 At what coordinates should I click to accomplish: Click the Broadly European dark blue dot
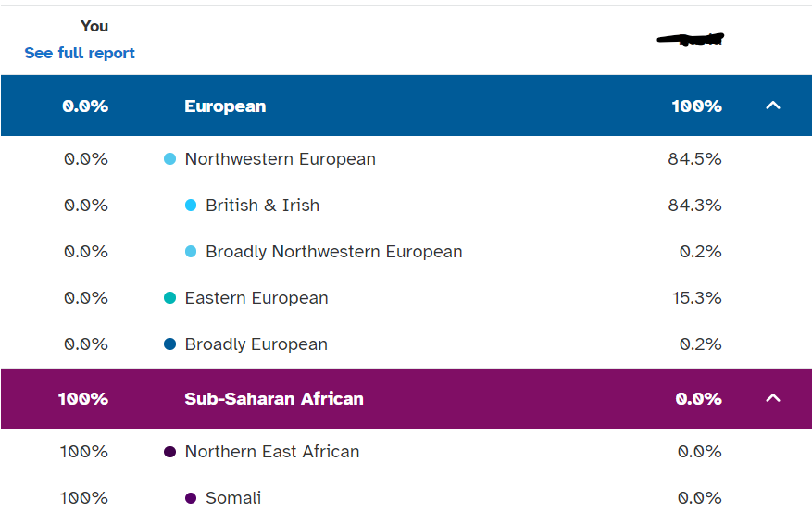(169, 344)
